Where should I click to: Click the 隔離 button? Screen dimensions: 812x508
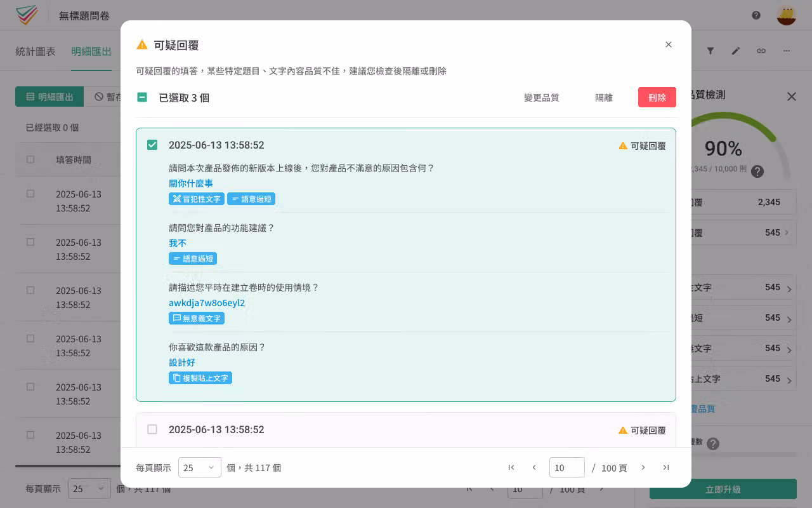(x=604, y=97)
